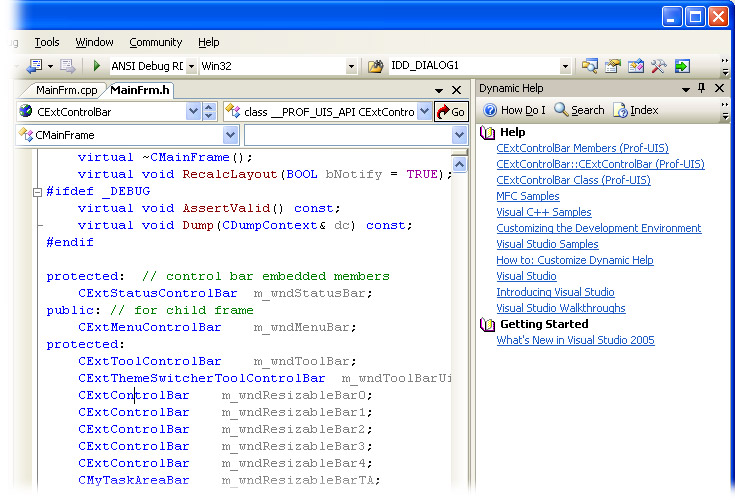Open Dynamic Help toolbar overflow chevron
Viewport: 735px width, 500px height.
pyautogui.click(x=725, y=110)
